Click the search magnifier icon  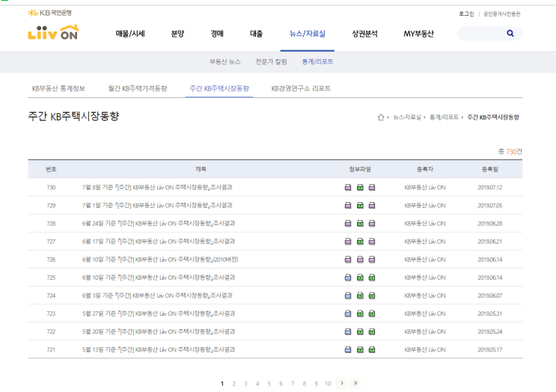tap(510, 34)
